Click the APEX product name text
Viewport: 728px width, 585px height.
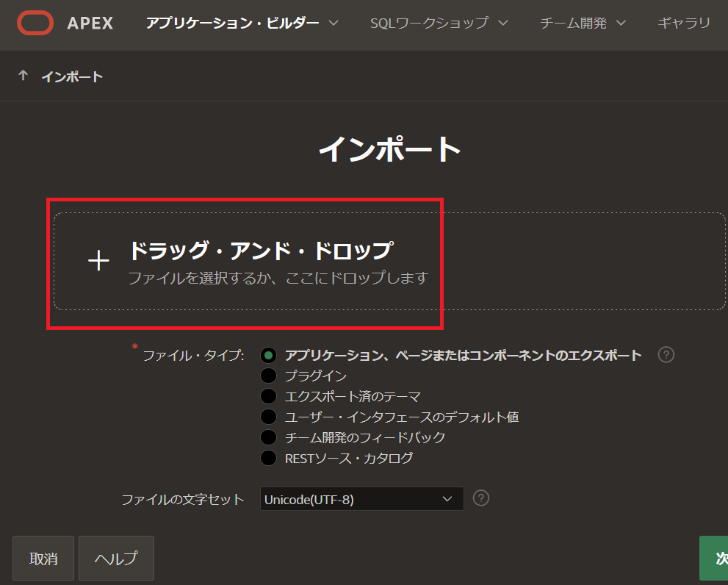pos(90,23)
